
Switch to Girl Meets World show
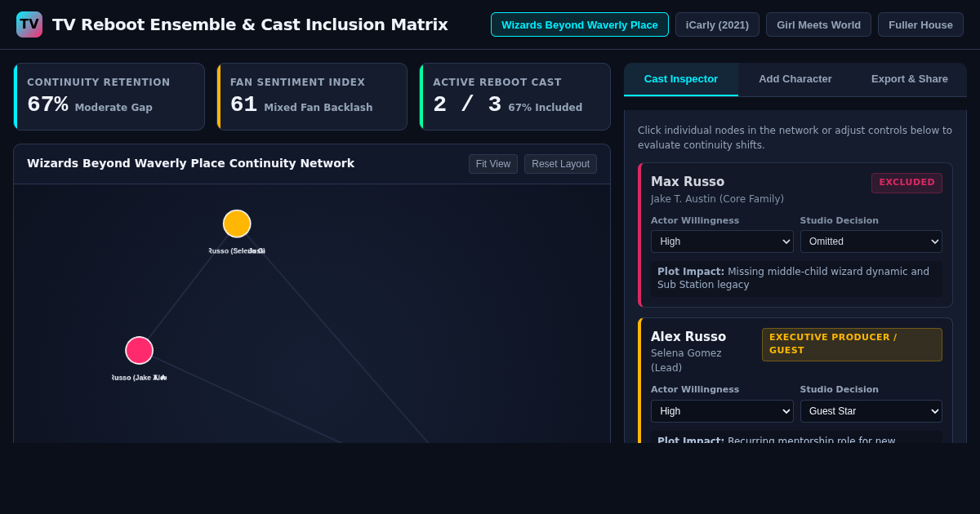(x=818, y=24)
